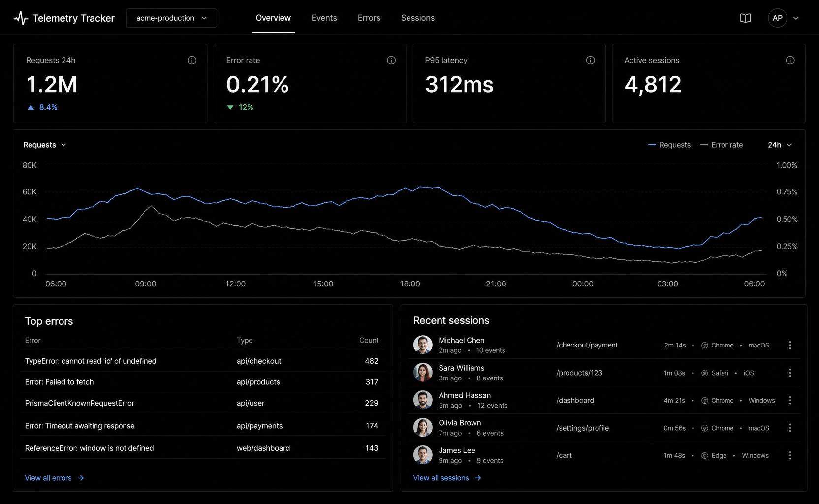
Task: Toggle the Requests series in chart legend
Action: 669,145
